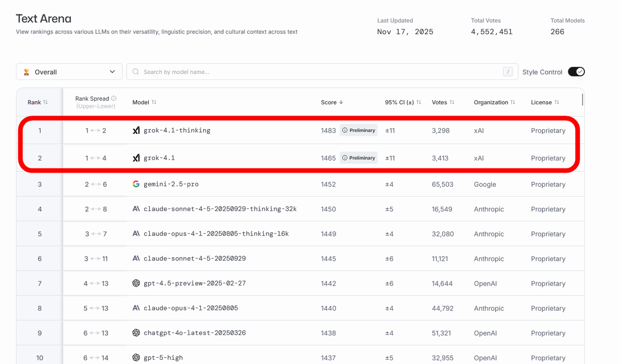Click the trophy icon in the Overall selector
Image resolution: width=620 pixels, height=364 pixels.
26,72
